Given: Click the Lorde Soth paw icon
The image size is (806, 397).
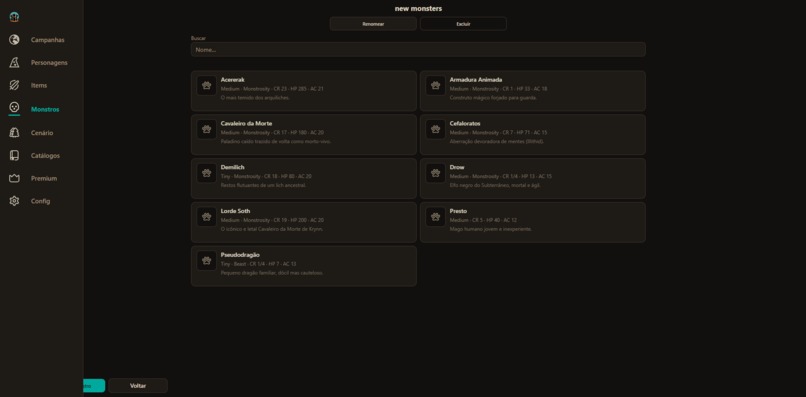Looking at the screenshot, I should [x=207, y=216].
